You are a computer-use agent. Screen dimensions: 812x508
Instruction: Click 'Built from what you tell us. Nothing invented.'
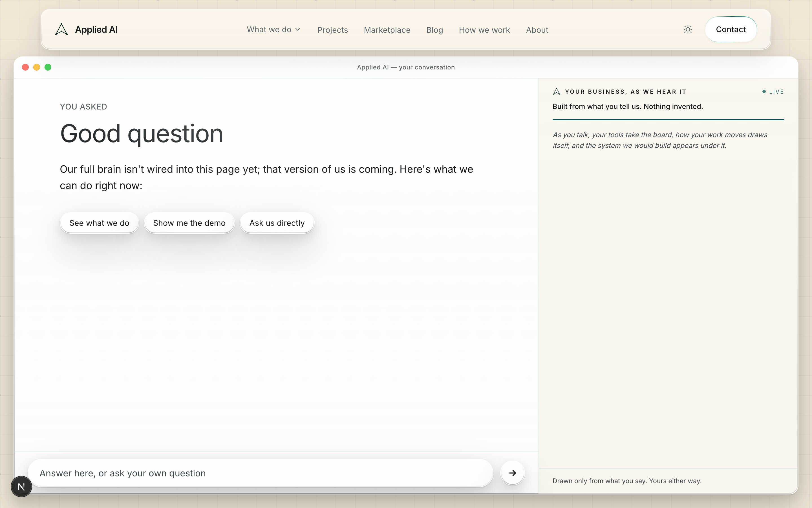point(627,106)
